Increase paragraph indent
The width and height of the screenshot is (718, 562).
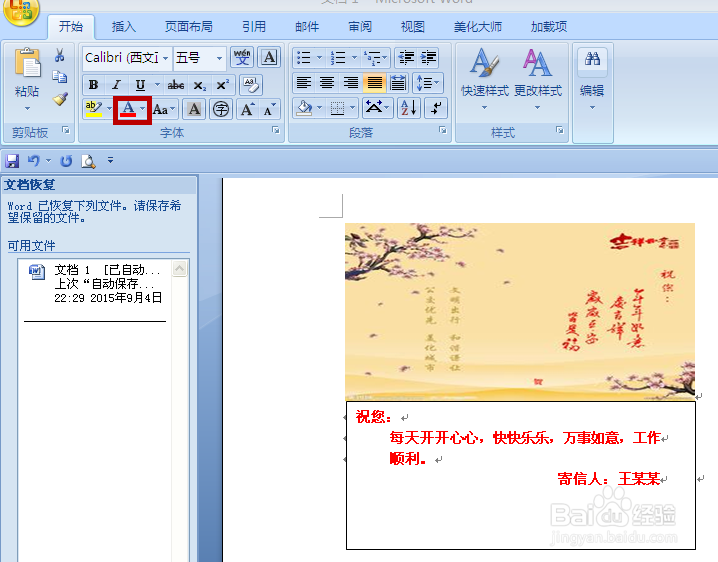[x=429, y=58]
